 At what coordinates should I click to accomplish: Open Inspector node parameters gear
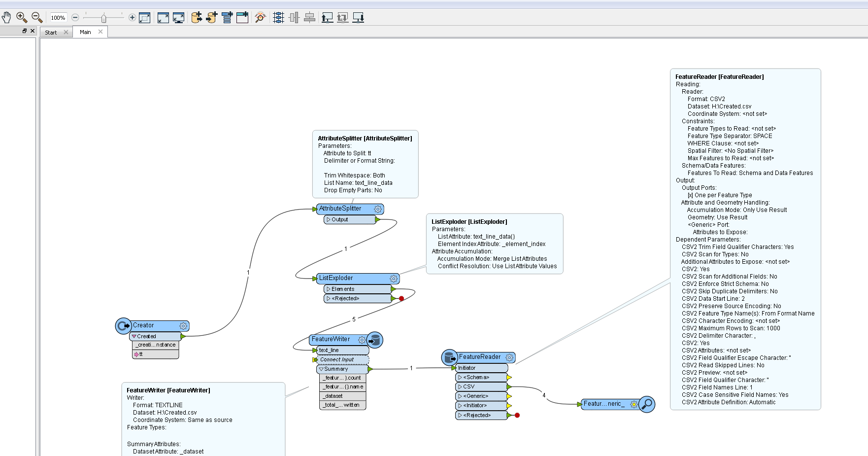(634, 404)
